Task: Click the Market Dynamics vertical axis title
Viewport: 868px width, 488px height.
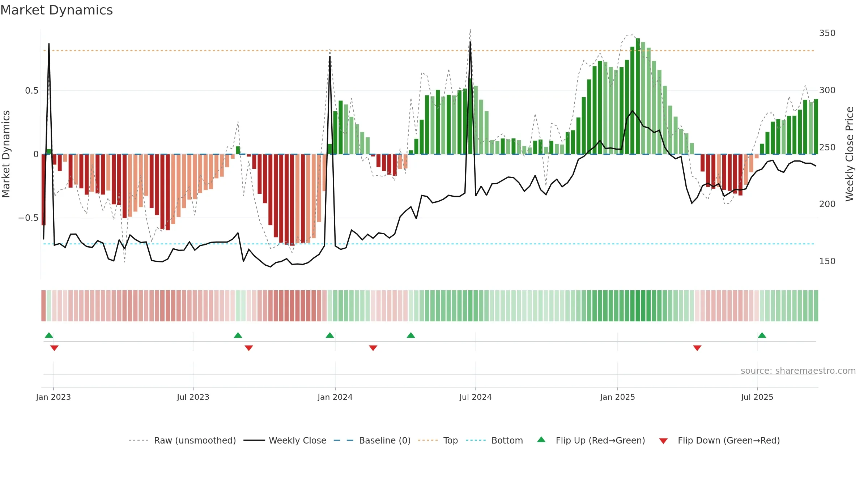Action: (6, 154)
